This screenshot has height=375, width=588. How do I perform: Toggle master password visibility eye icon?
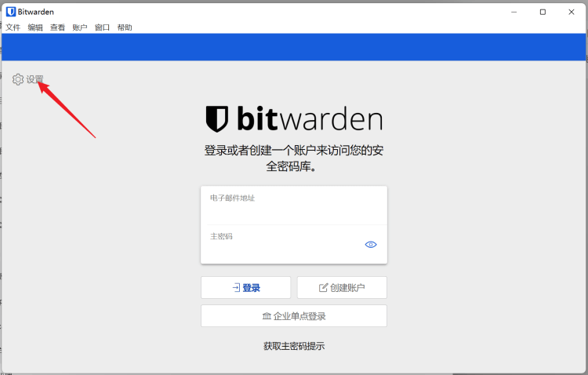371,245
